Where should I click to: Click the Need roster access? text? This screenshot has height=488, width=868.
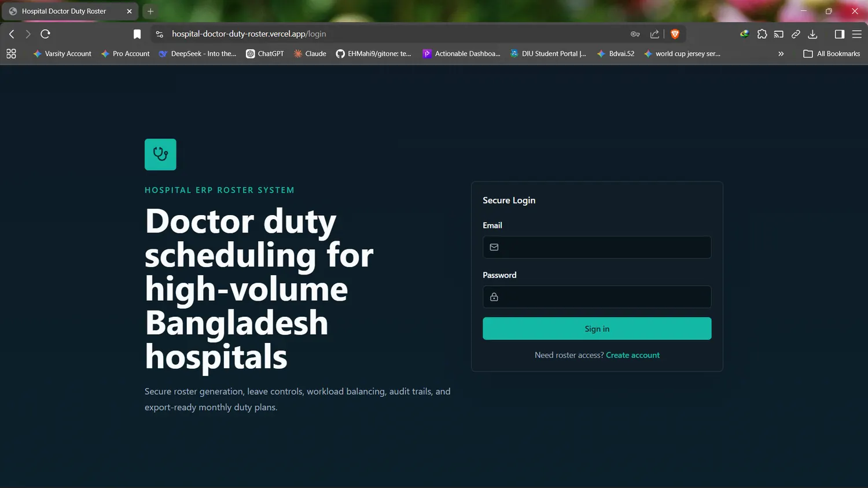point(569,355)
